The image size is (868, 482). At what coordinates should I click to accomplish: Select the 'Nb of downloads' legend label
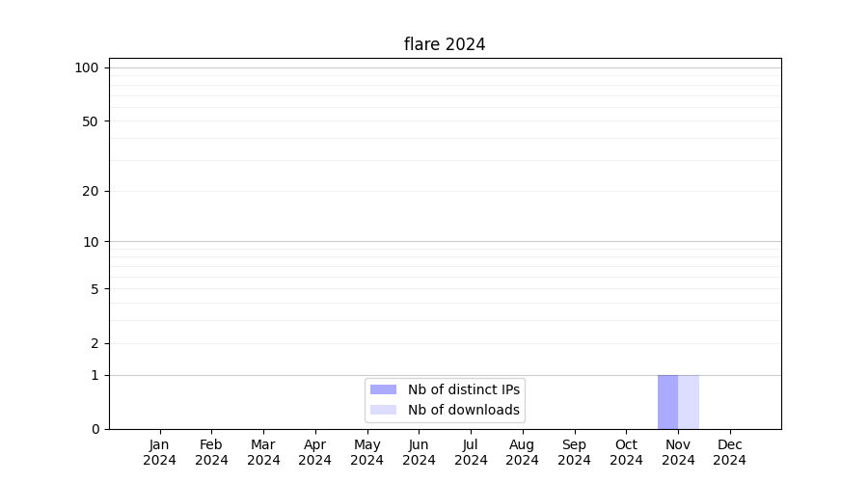[463, 410]
